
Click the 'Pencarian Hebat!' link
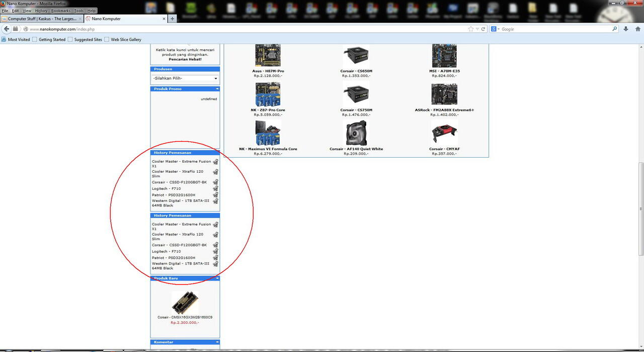(185, 59)
